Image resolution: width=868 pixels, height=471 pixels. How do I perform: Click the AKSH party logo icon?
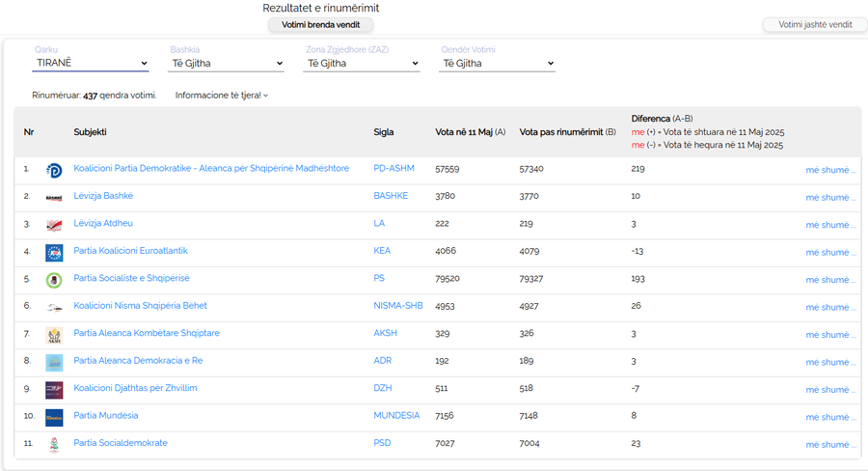(54, 335)
